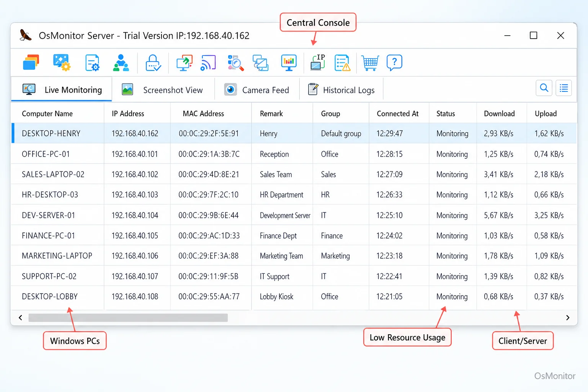The image size is (588, 392).
Task: Open the Camera Feed tab
Action: pyautogui.click(x=257, y=90)
